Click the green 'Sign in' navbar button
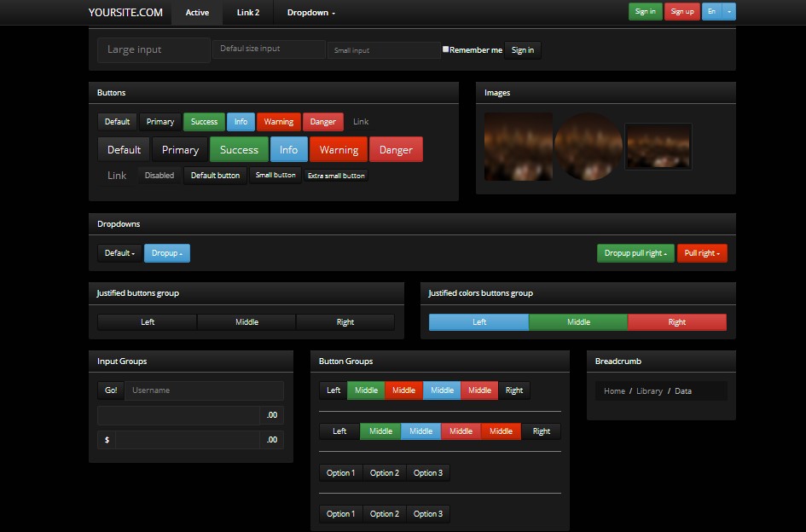The image size is (806, 532). click(645, 12)
